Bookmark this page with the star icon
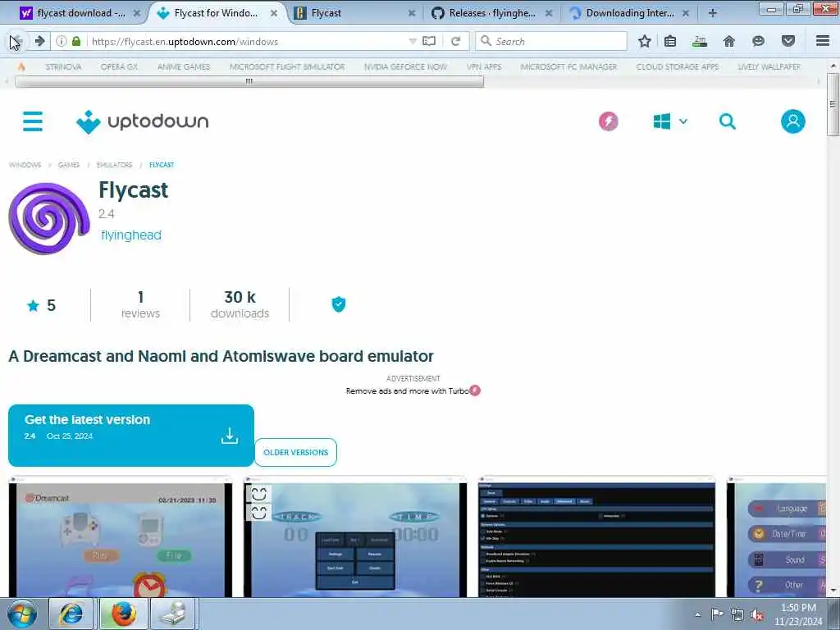 tap(645, 41)
